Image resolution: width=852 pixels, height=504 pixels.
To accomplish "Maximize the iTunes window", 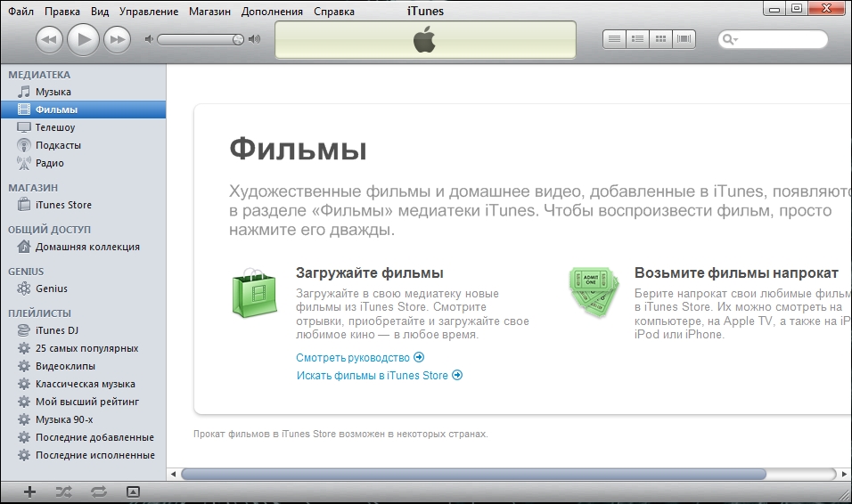I will click(797, 8).
